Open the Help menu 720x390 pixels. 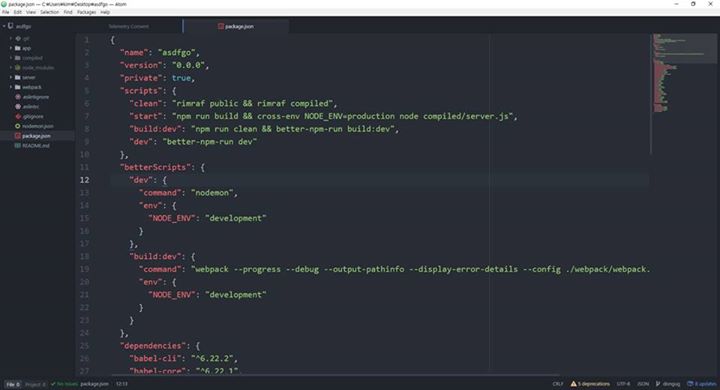(105, 12)
